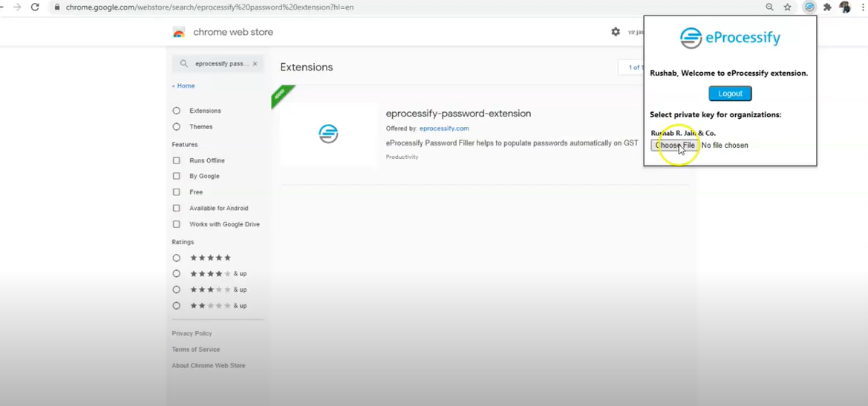Tick the Available for Android checkbox
This screenshot has width=868, height=406.
point(177,208)
